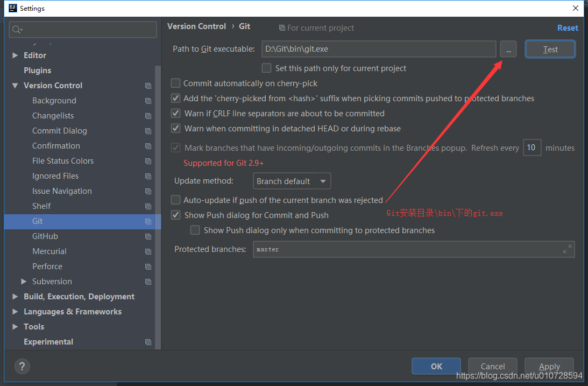The image size is (588, 386).
Task: Click the Cancel button
Action: click(x=492, y=366)
